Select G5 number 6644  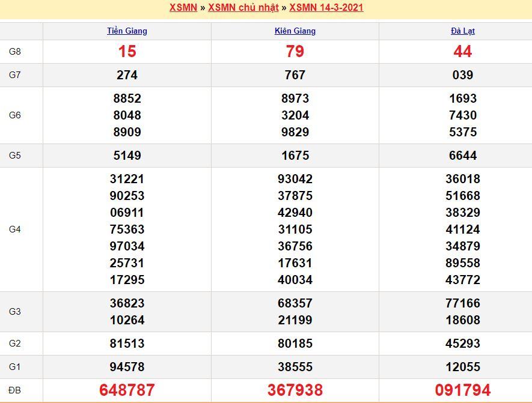(463, 156)
